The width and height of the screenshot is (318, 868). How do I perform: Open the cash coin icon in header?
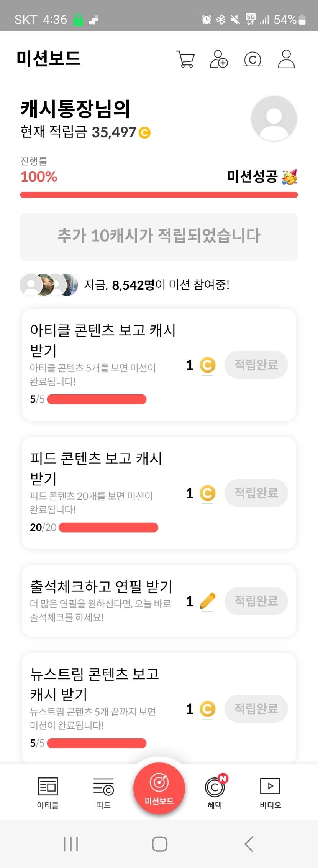[252, 59]
